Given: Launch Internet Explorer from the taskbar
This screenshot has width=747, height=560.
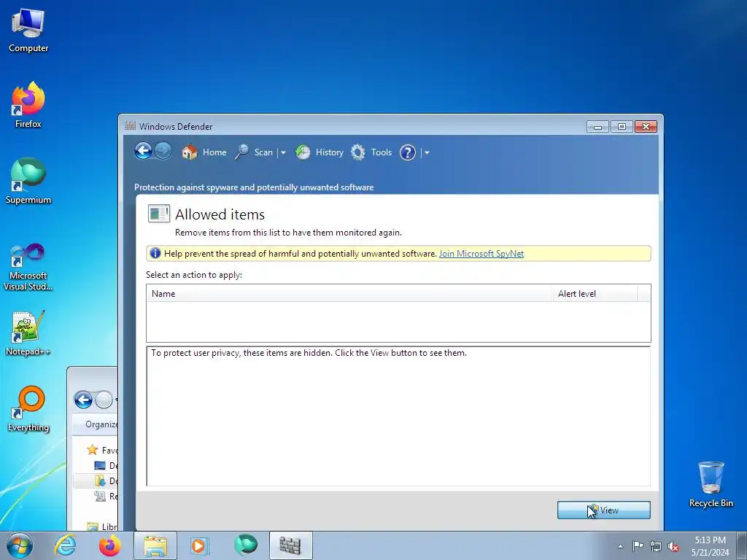Looking at the screenshot, I should (65, 545).
